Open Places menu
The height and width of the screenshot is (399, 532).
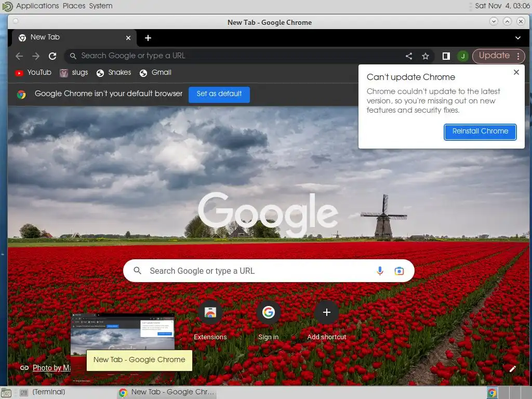click(x=74, y=6)
